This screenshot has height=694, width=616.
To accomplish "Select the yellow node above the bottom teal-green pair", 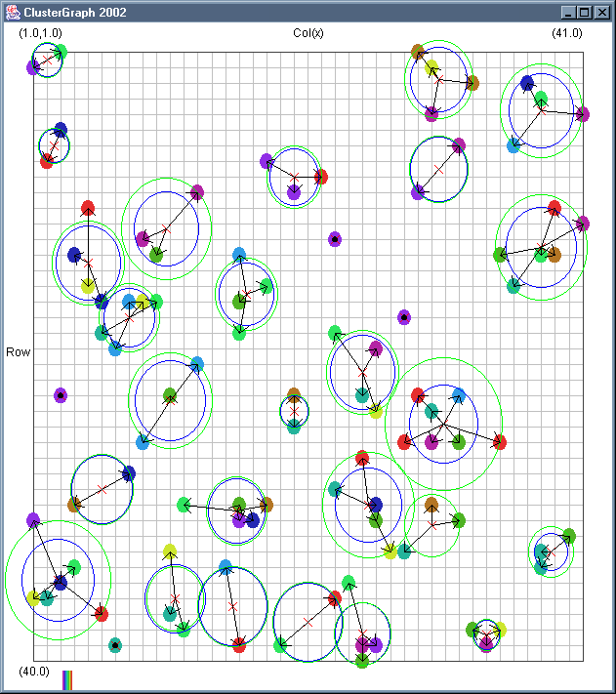I will click(x=170, y=551).
